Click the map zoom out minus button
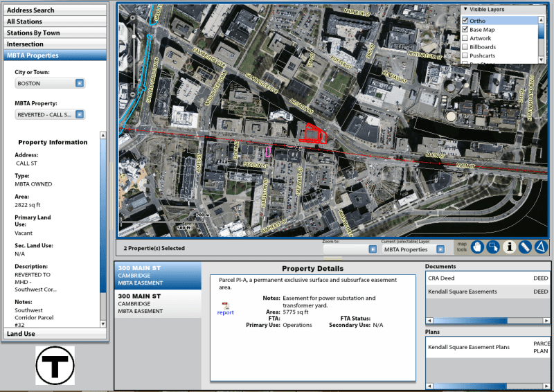Viewport: 554px width, 392px height. click(133, 94)
